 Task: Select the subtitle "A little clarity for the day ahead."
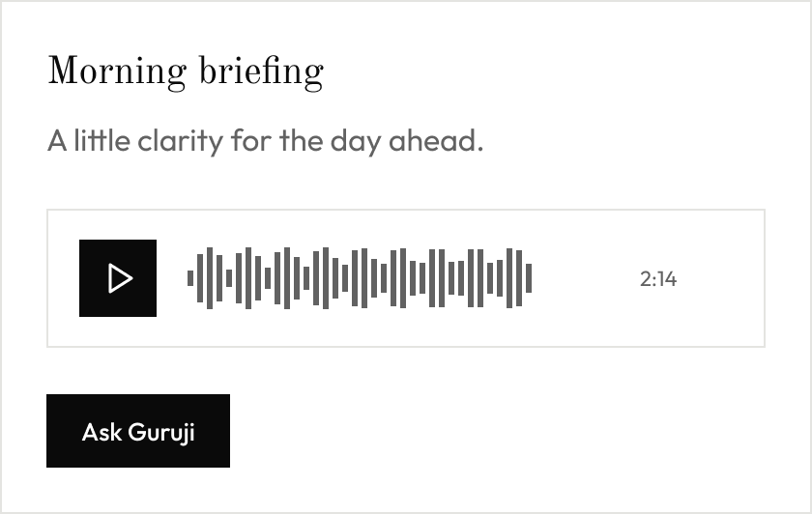265,141
